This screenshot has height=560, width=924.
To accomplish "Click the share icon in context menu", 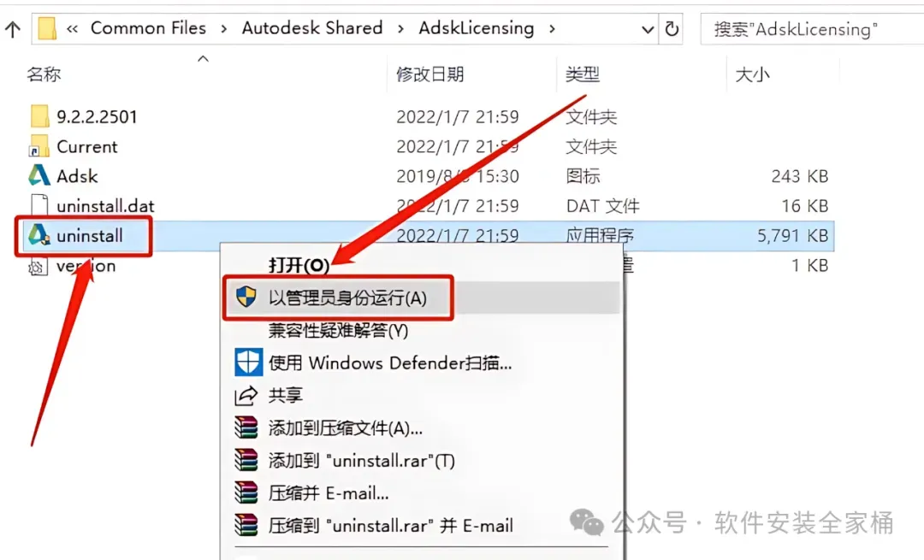I will click(x=246, y=396).
